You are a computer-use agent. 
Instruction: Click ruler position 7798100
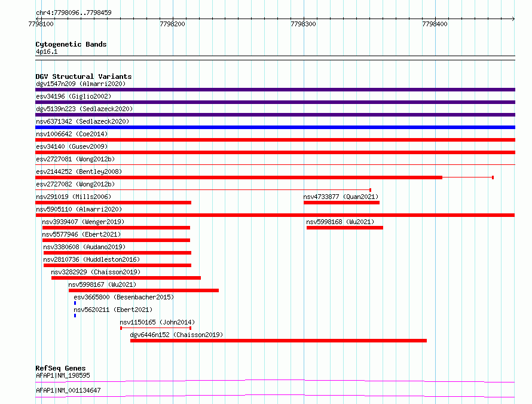[x=41, y=24]
